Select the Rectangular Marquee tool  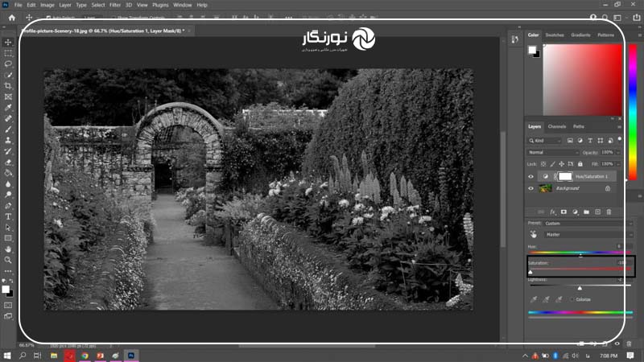(8, 53)
